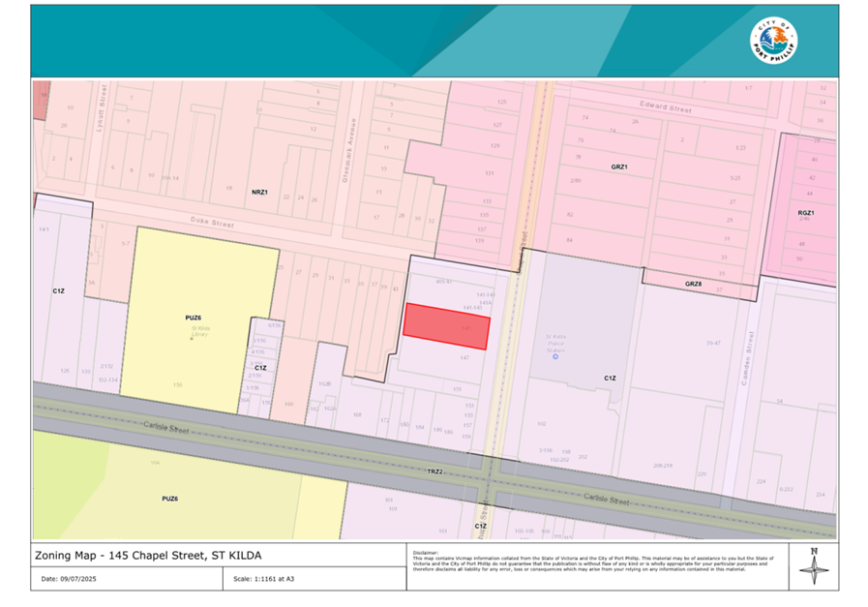The height and width of the screenshot is (607, 868).
Task: Select the RGZ1 zone label
Action: [806, 212]
